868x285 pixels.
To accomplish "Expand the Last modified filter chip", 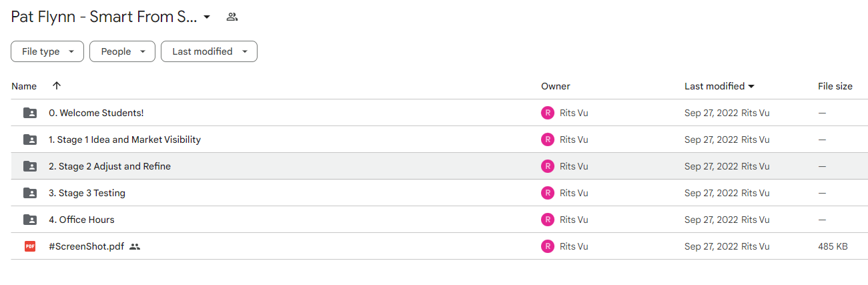I will [209, 51].
